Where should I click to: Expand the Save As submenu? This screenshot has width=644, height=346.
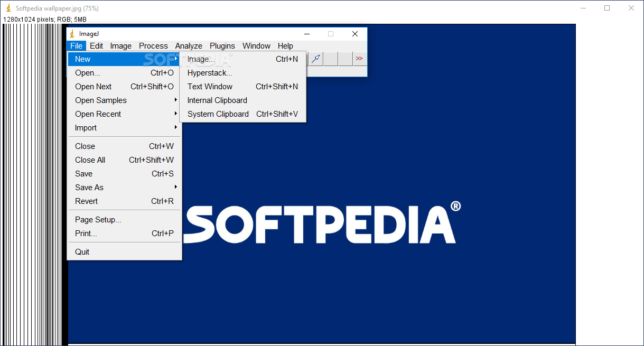125,188
